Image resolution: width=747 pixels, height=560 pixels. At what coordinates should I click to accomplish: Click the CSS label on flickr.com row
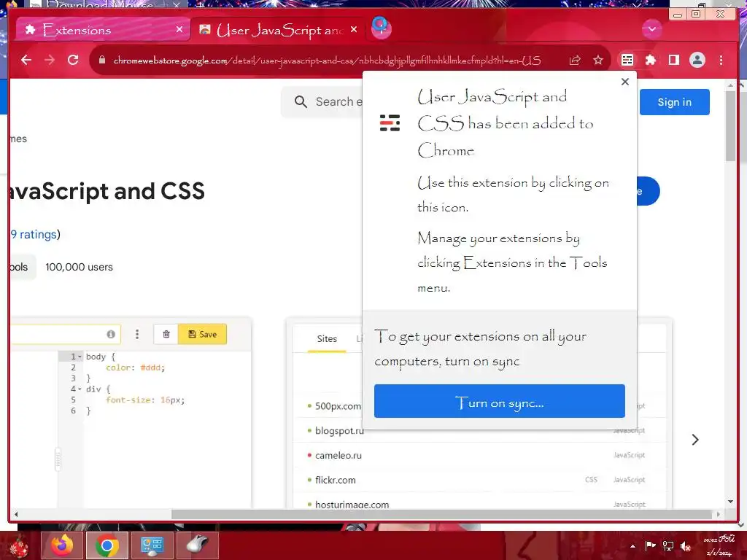click(591, 480)
